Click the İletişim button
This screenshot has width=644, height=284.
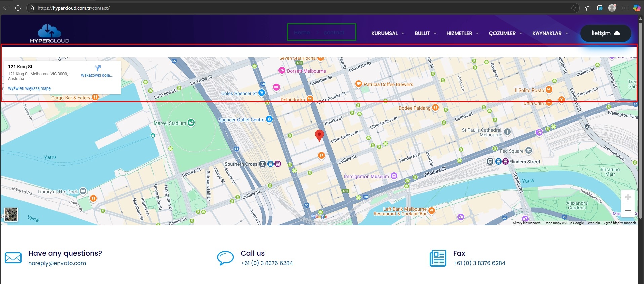[x=605, y=33]
